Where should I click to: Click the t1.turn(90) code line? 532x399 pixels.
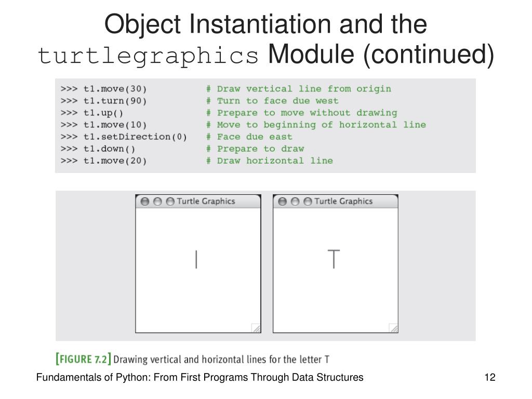coord(104,101)
